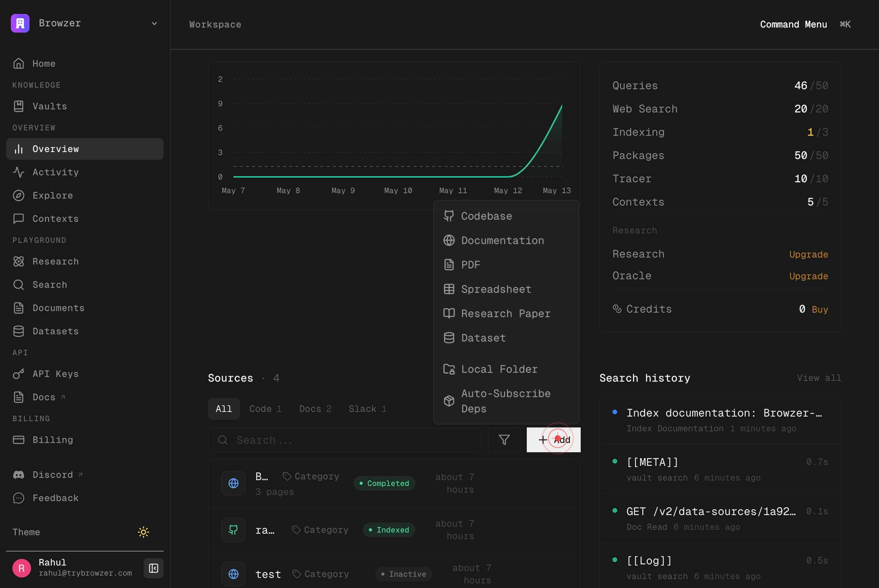Choose Documentation from the Add menu
Screen dimensions: 879x588
(x=506, y=240)
